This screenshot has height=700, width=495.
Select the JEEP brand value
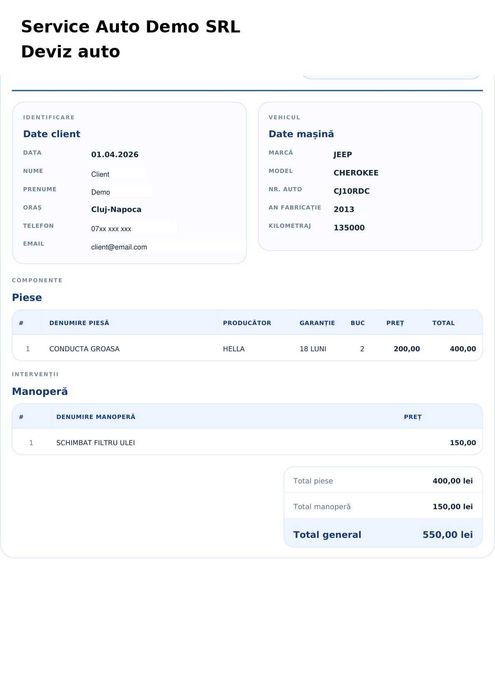point(342,154)
